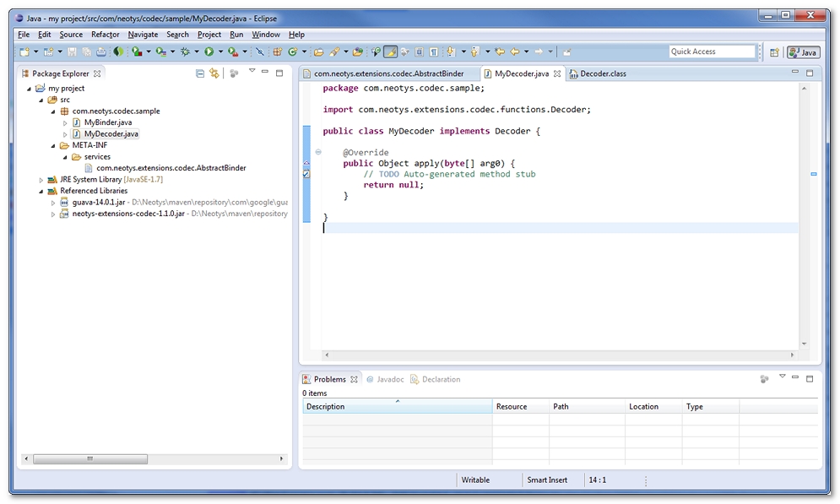Expand the JRE System Library node
Screen dimensions: 840x504
(x=41, y=180)
